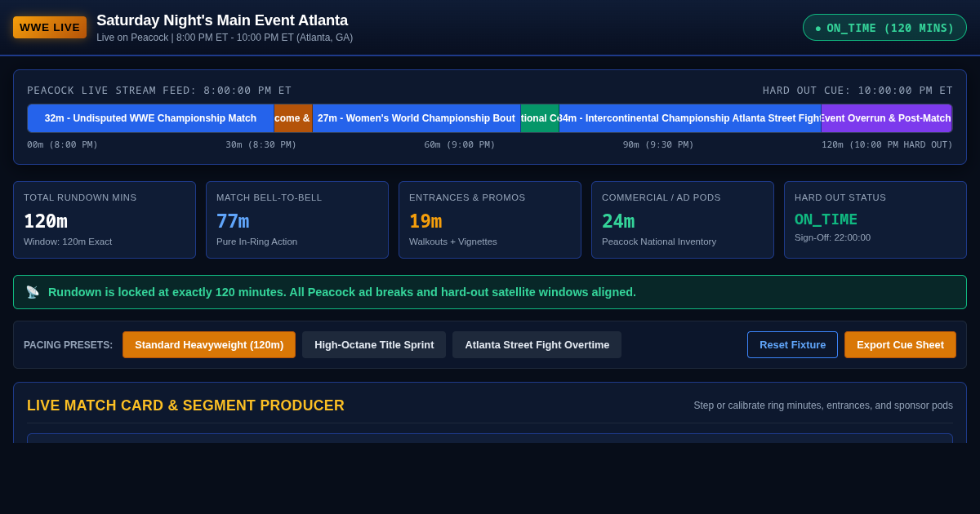Screen dimensions: 980x514
Task: Click the locked-rundown text in the green banner
Action: coord(342,292)
